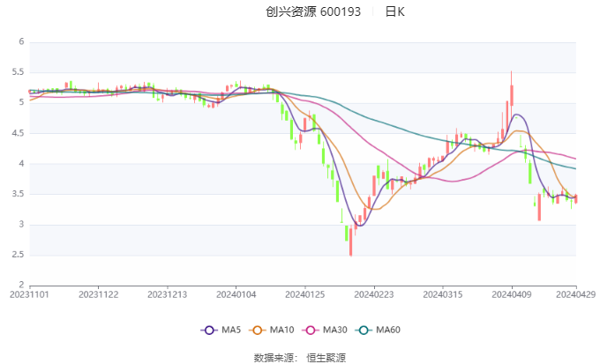
Task: Click the 创兴资源 600193 chart title
Action: 314,12
